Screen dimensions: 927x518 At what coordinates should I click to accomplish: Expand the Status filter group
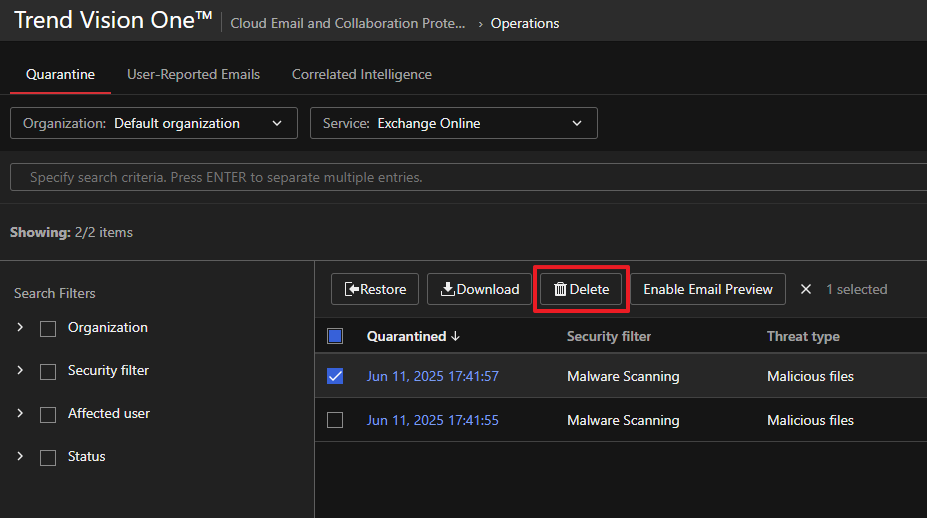coord(20,456)
